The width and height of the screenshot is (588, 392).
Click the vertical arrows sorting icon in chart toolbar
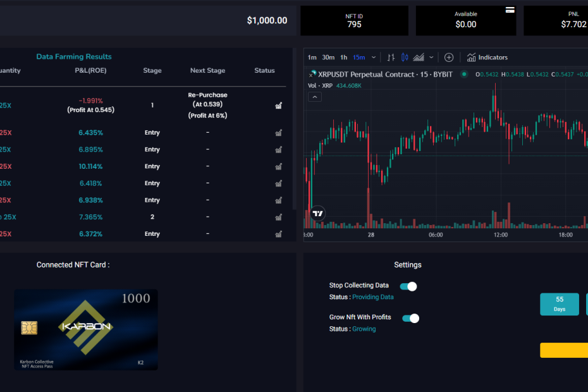(x=392, y=57)
